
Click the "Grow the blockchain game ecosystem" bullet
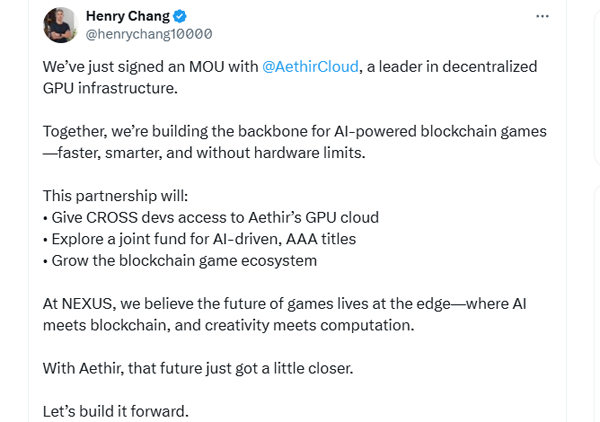tap(179, 260)
